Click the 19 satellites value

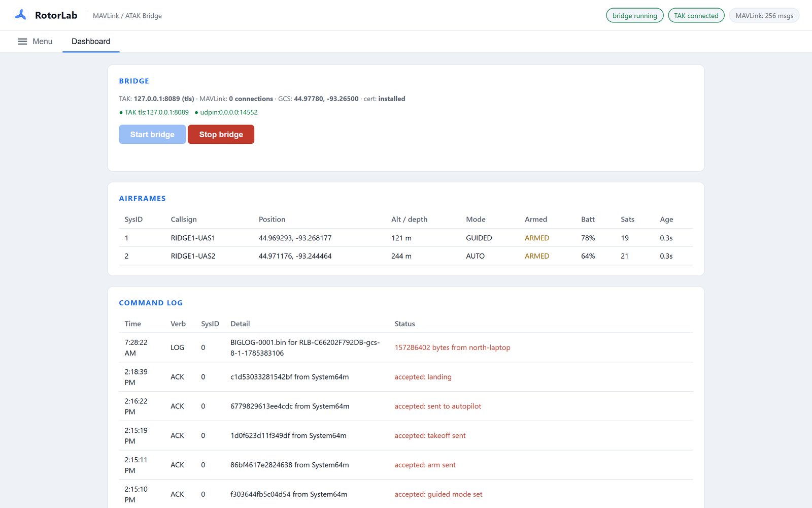(625, 238)
